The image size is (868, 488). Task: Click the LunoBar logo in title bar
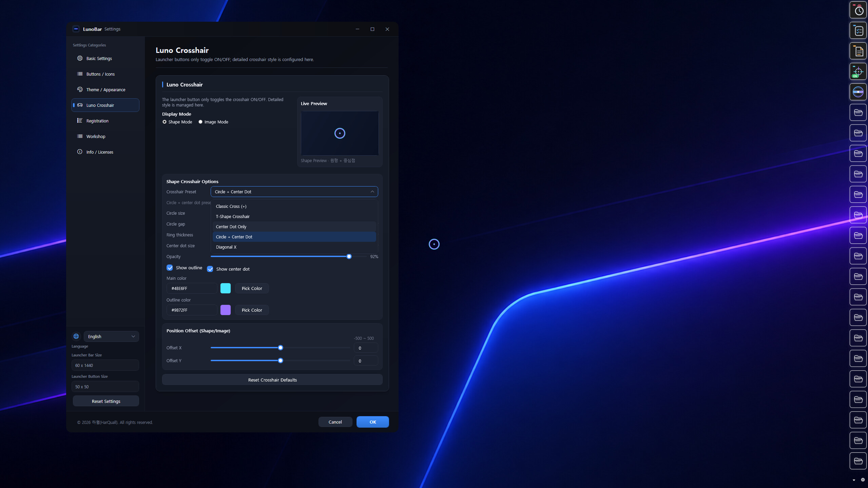click(76, 29)
